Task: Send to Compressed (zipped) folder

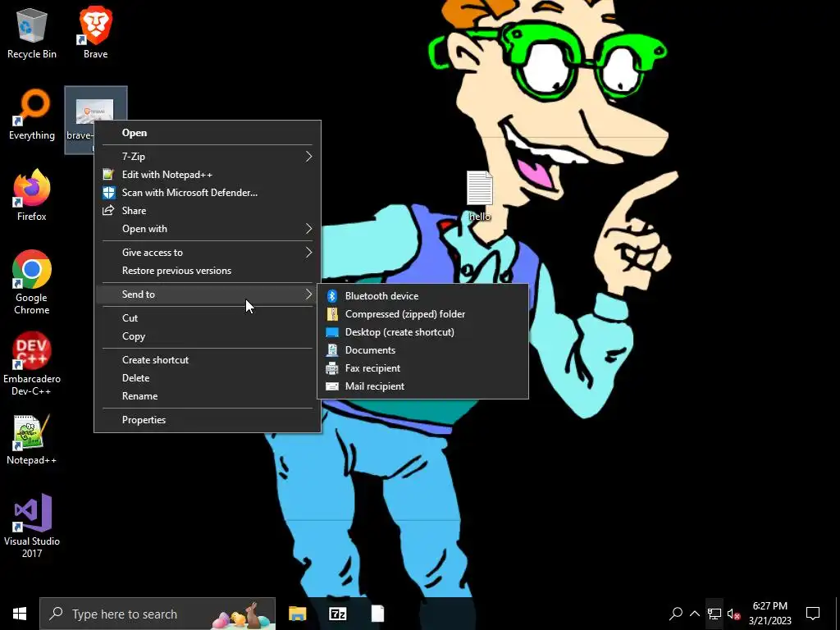Action: [x=422, y=314]
